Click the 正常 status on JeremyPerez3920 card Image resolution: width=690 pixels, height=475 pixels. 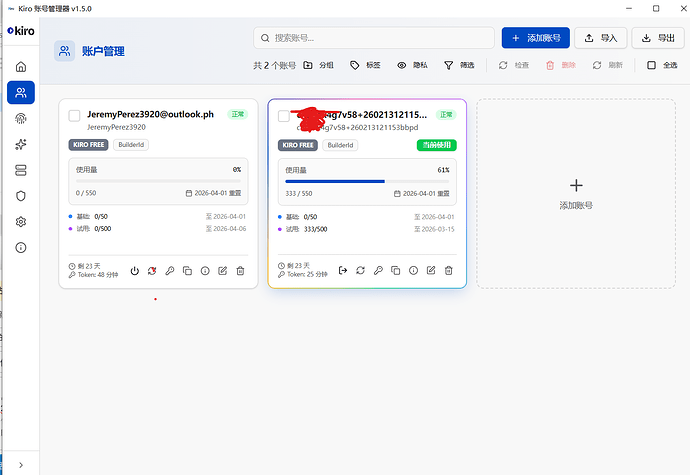(x=238, y=114)
